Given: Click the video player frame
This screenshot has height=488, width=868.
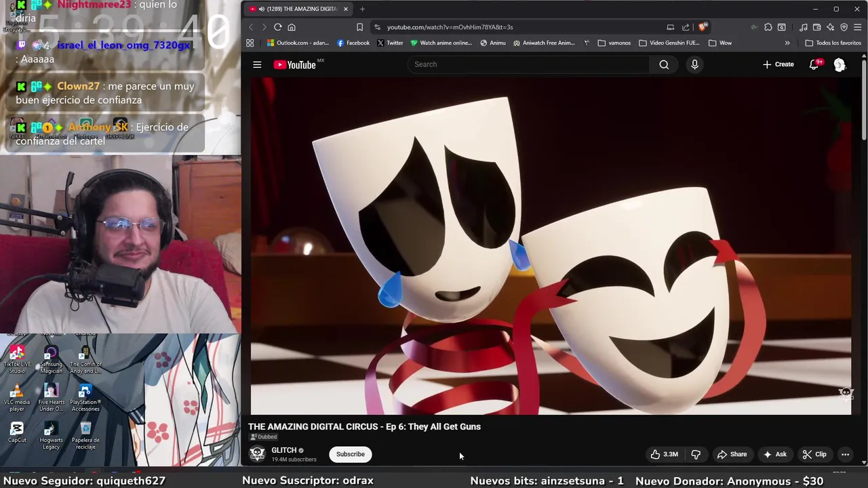Looking at the screenshot, I should click(x=551, y=246).
